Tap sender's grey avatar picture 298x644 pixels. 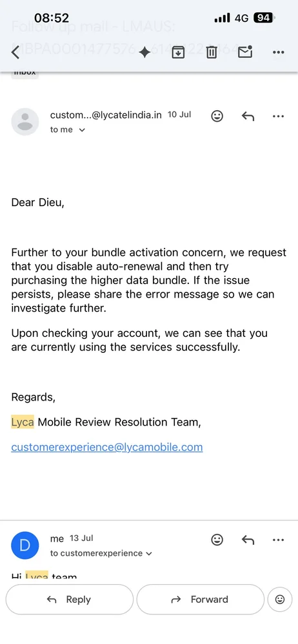pos(25,122)
